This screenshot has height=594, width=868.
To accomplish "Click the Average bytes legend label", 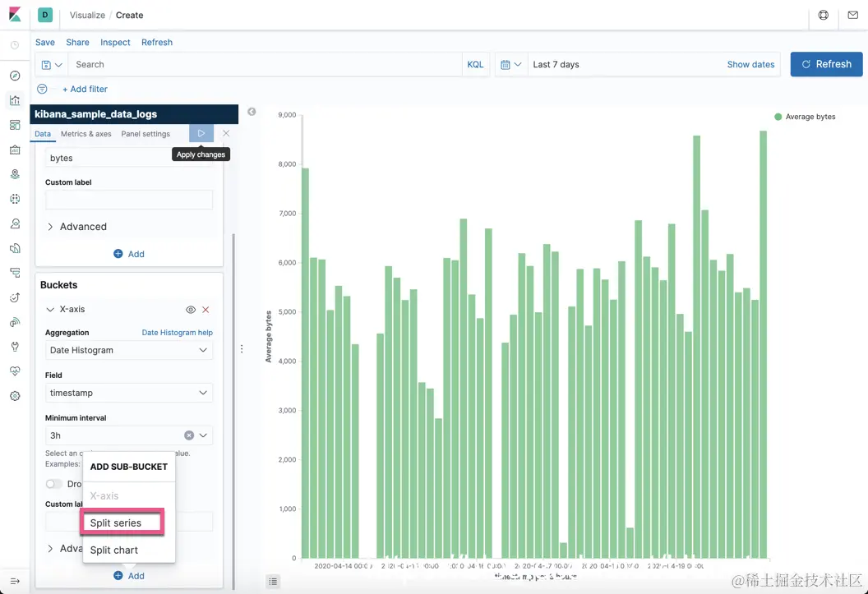I will click(x=810, y=117).
